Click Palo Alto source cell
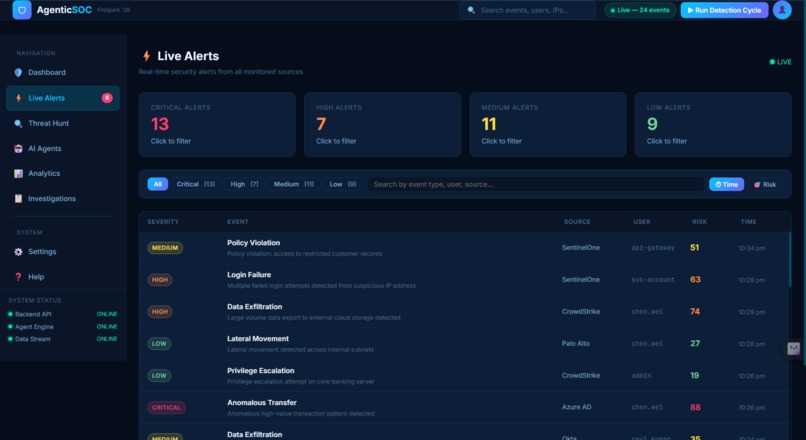The height and width of the screenshot is (440, 806). pos(576,343)
